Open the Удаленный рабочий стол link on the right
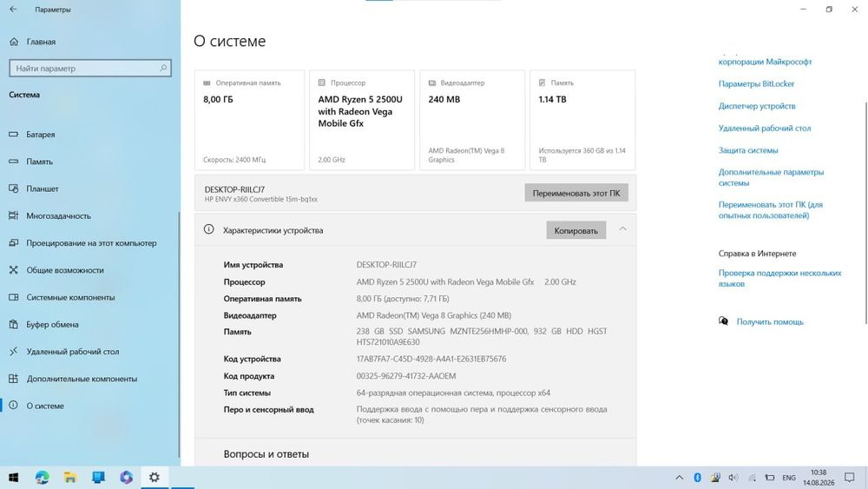Image resolution: width=868 pixels, height=489 pixels. (x=765, y=129)
